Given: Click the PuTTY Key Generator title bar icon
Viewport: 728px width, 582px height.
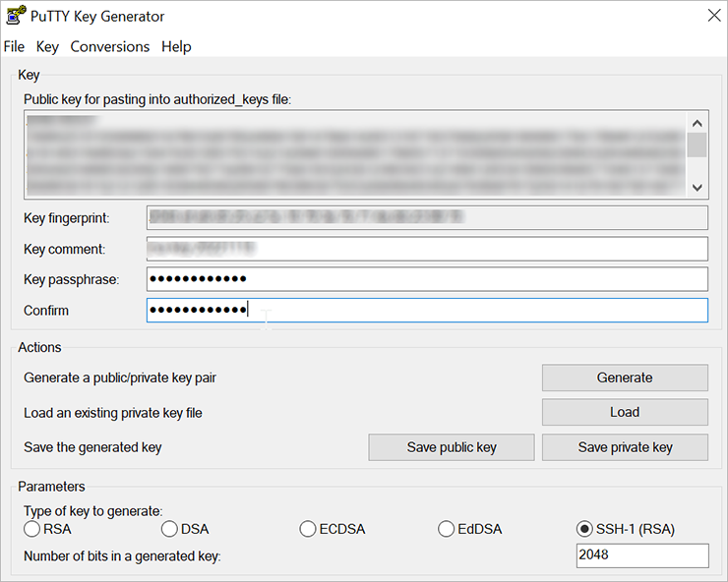Looking at the screenshot, I should [15, 16].
